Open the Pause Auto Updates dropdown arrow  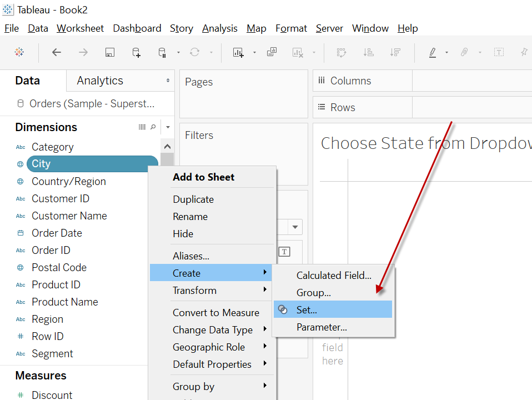(178, 53)
